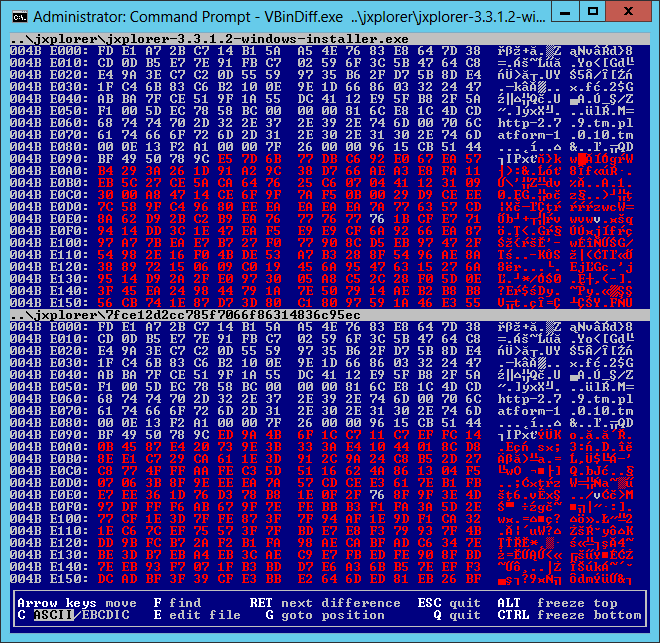Screen dimensions: 660x643
Task: Click bottom pane address 004B E150
Action: [x=49, y=579]
